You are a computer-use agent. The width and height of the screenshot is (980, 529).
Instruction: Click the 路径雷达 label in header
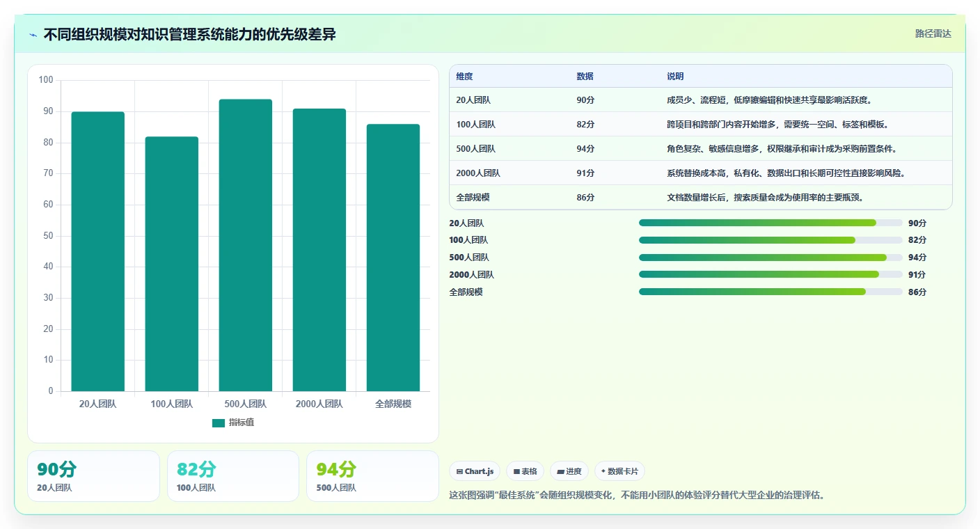point(933,33)
